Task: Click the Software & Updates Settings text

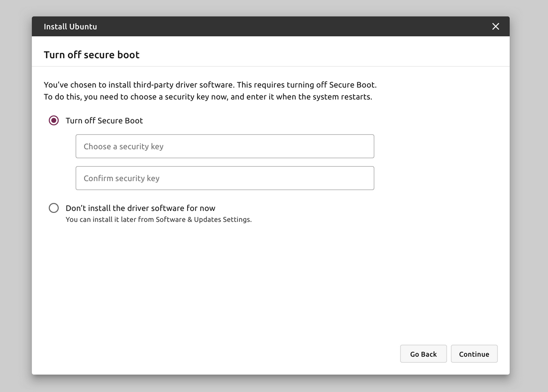Action: tap(204, 219)
